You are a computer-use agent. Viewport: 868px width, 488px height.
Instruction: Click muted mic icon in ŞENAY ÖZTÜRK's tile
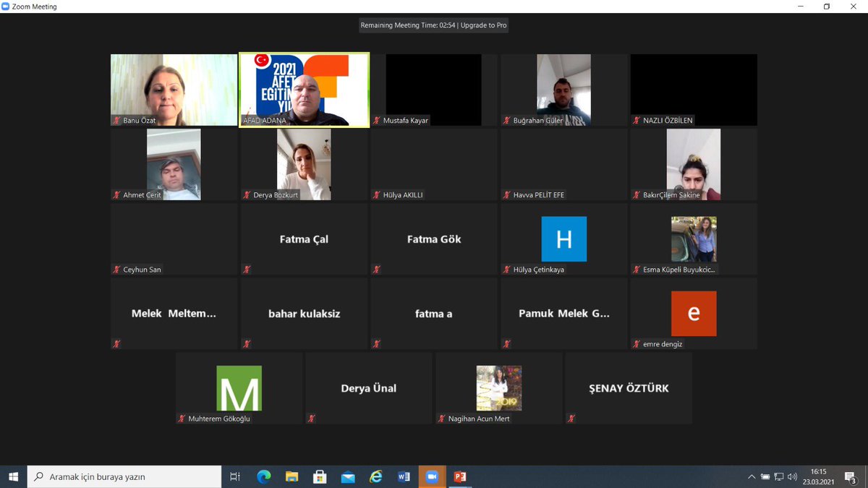click(571, 419)
